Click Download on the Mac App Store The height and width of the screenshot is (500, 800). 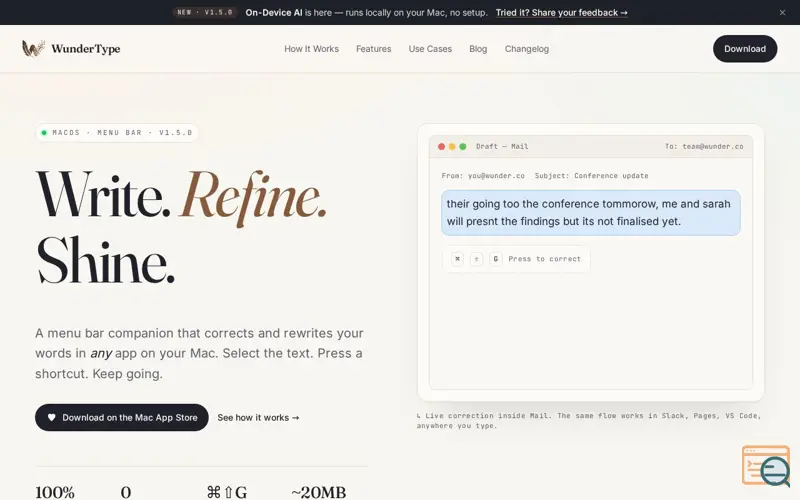click(x=122, y=417)
